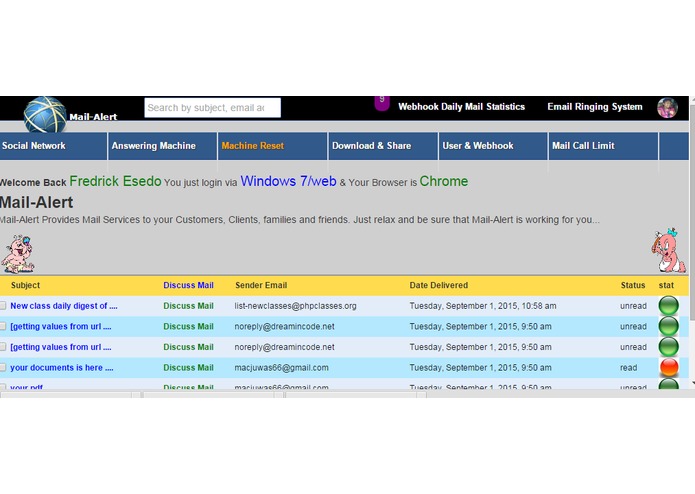This screenshot has width=695, height=494.
Task: Click the Status column header
Action: pyautogui.click(x=633, y=285)
